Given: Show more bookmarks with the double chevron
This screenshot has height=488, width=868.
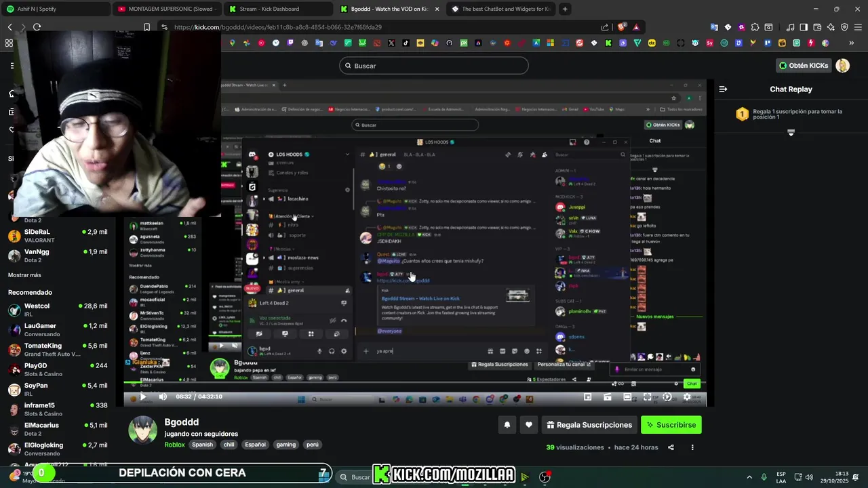Looking at the screenshot, I should [852, 43].
